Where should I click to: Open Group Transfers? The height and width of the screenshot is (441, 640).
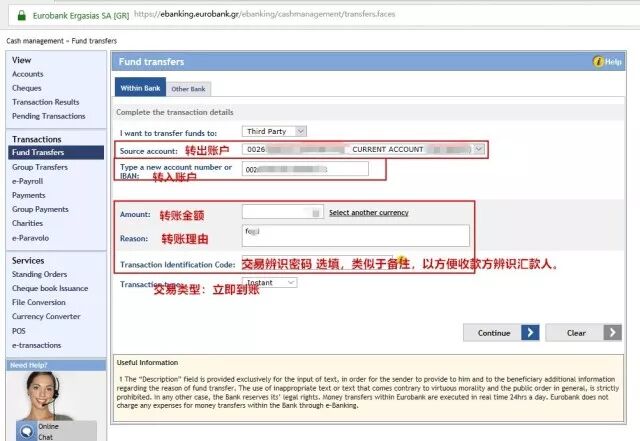(40, 167)
